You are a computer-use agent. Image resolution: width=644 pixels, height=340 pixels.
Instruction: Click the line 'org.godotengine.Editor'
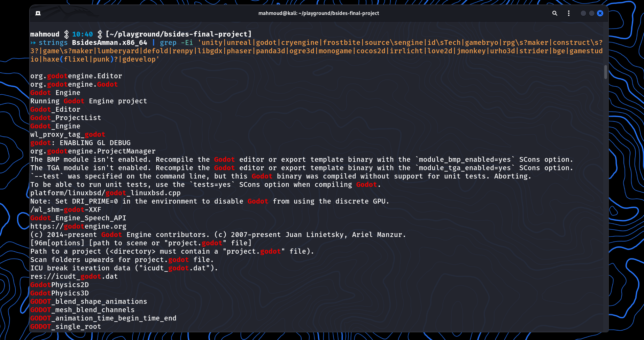coord(76,76)
